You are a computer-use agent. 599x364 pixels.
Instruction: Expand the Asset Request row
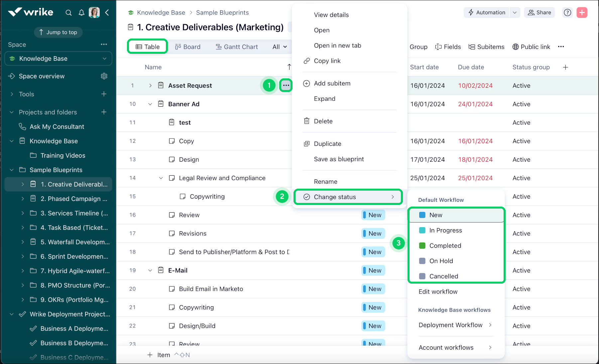pos(150,85)
